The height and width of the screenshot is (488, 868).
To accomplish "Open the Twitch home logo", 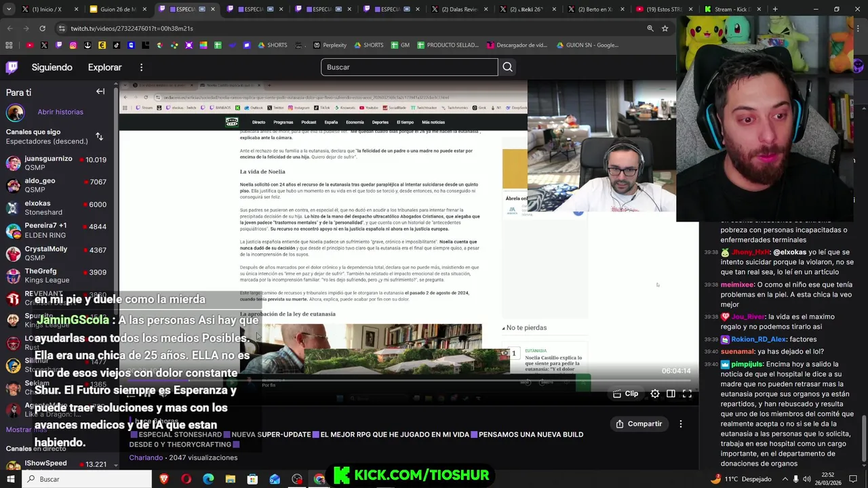I will click(x=12, y=67).
